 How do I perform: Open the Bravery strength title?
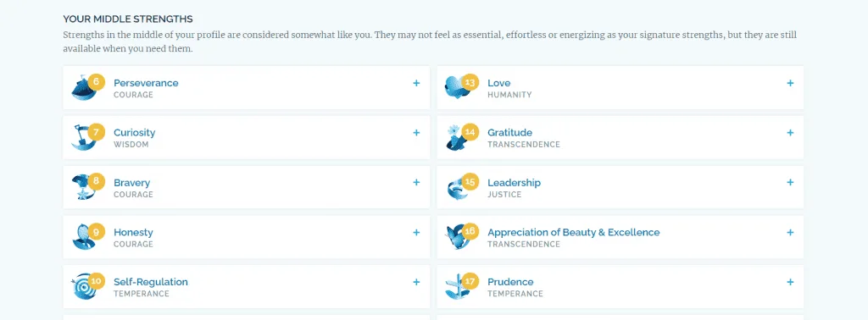[x=131, y=182]
